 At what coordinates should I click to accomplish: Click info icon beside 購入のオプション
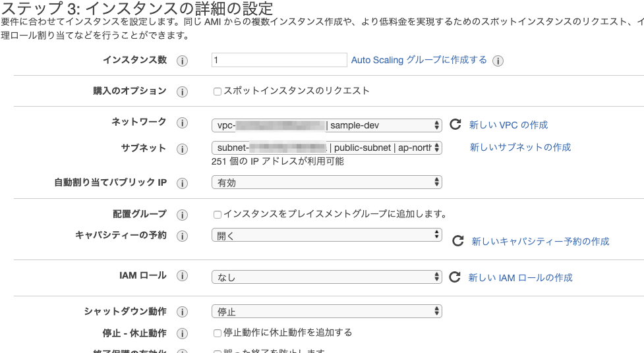(x=183, y=92)
